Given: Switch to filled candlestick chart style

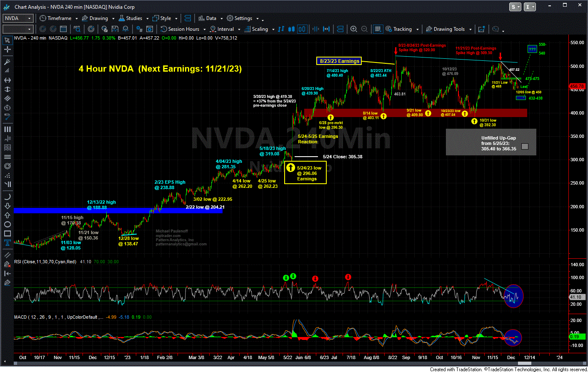Looking at the screenshot, I should (x=292, y=29).
